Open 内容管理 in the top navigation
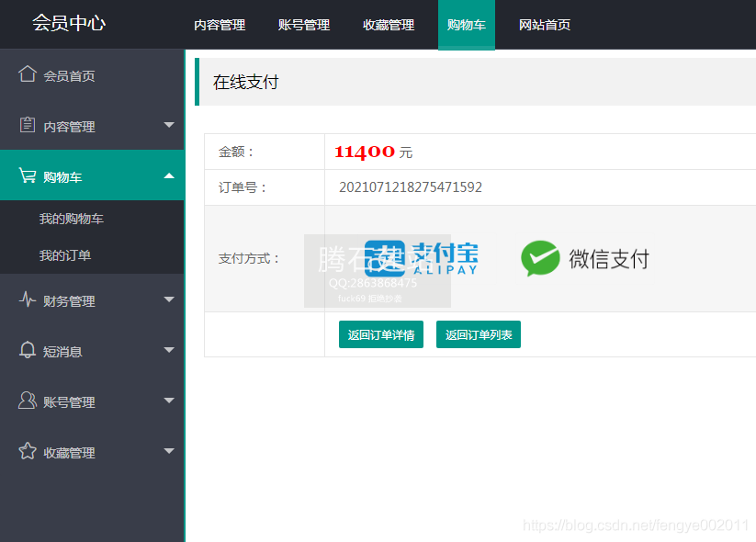The image size is (756, 542). point(220,25)
